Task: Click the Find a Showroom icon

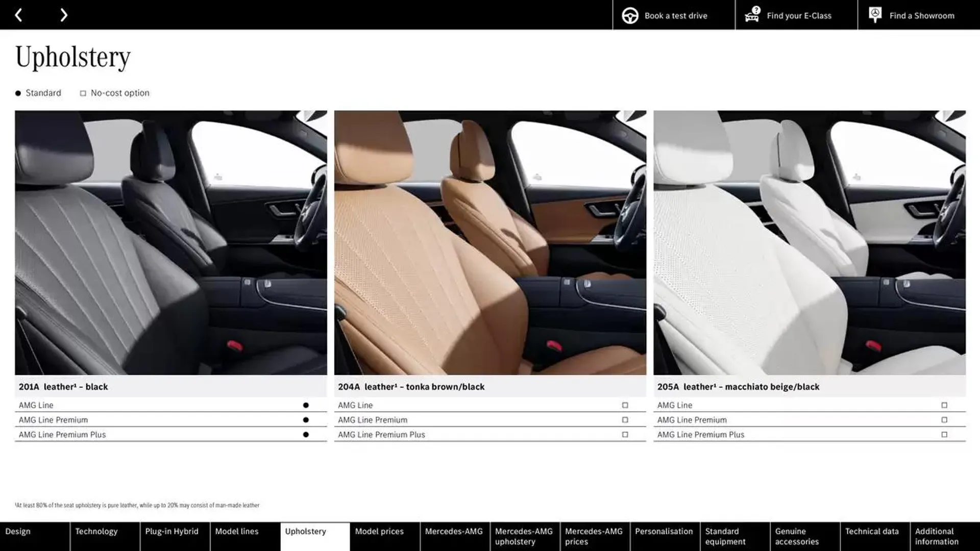Action: click(x=876, y=14)
